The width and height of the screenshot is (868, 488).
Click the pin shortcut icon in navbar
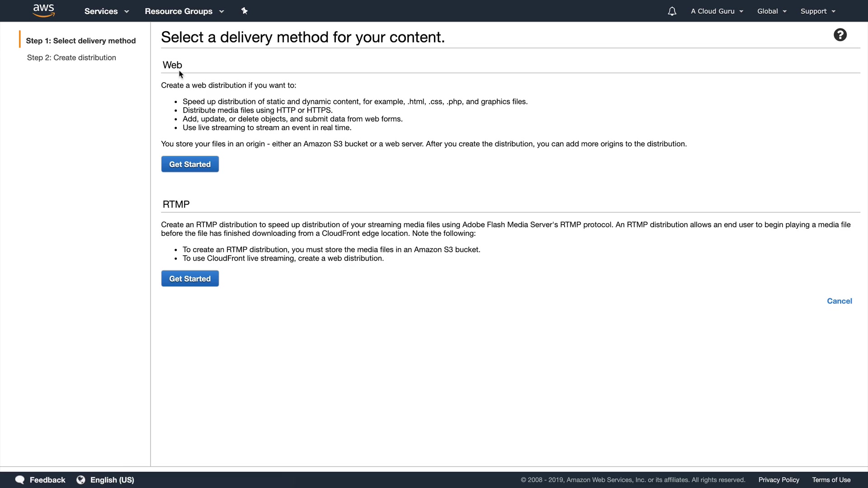point(245,11)
